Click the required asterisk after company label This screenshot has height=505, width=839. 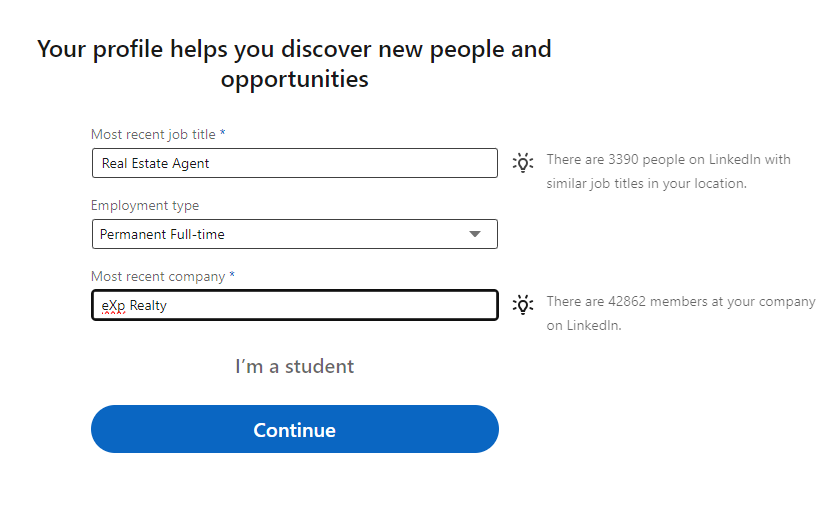tap(232, 276)
